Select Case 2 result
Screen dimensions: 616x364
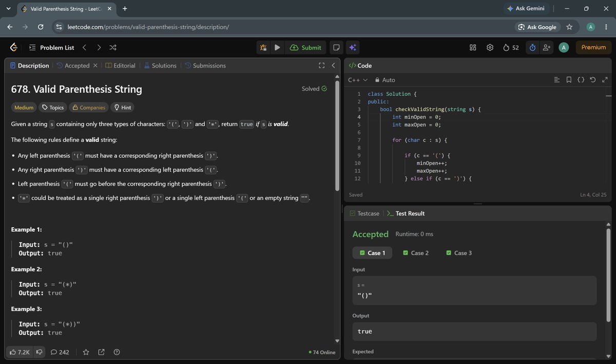tap(416, 253)
